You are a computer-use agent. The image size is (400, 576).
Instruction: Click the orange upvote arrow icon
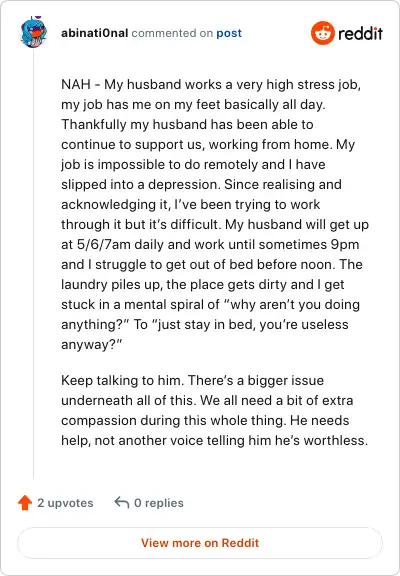click(25, 503)
